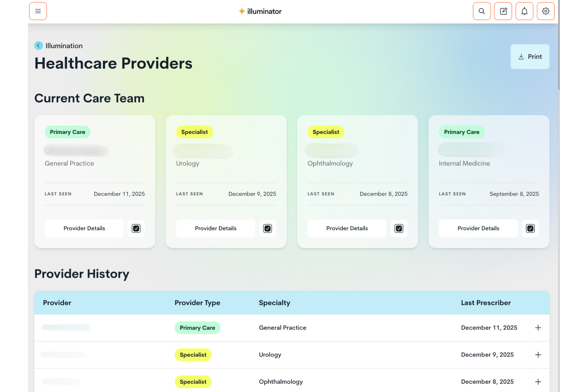The height and width of the screenshot is (392, 588).
Task: Toggle the Urology provider checkbox
Action: point(268,228)
